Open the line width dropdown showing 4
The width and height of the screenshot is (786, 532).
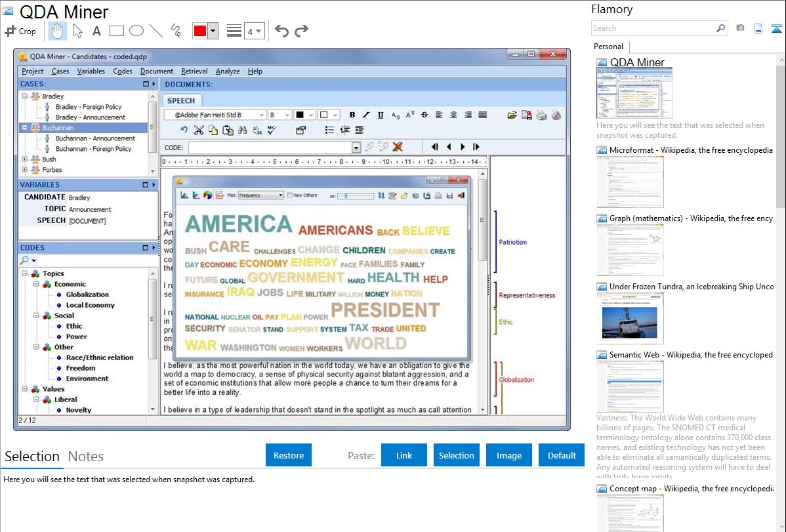point(255,31)
